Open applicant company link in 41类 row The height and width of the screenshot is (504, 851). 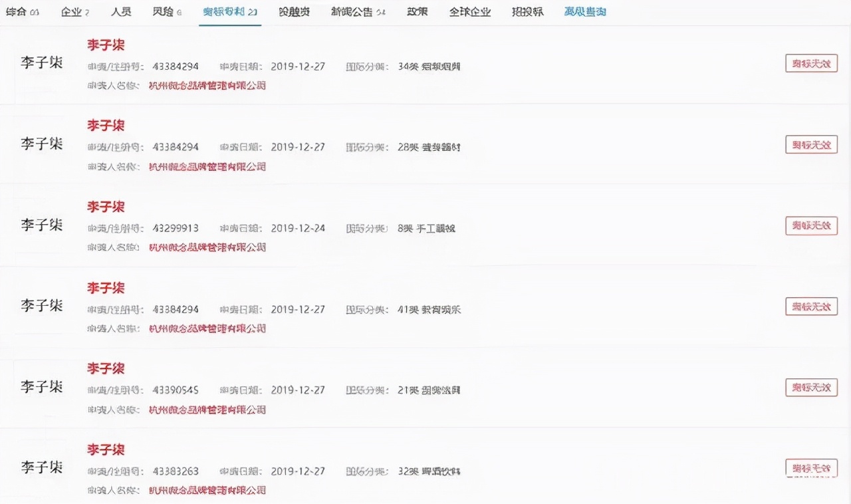[x=207, y=328]
